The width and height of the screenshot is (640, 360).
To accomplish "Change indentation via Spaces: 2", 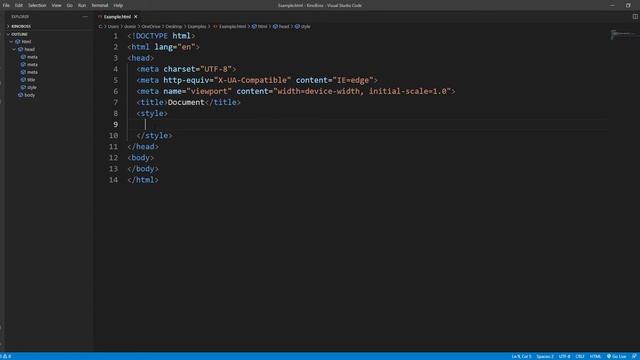I will tap(545, 356).
